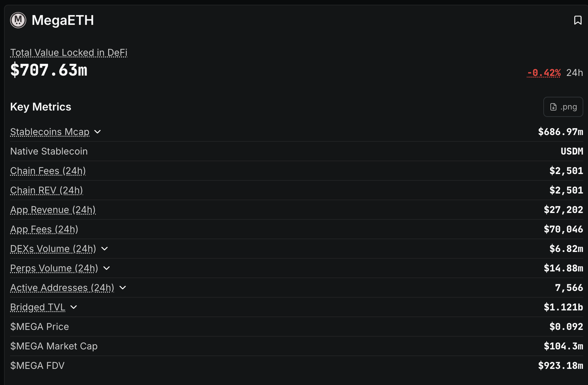588x385 pixels.
Task: Click the MegaETH page title
Action: pyautogui.click(x=63, y=20)
